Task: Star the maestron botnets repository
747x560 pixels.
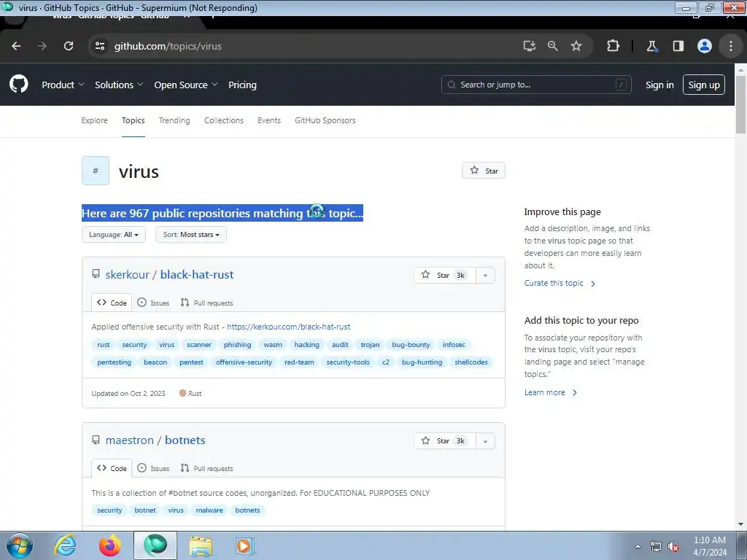Action: 445,441
